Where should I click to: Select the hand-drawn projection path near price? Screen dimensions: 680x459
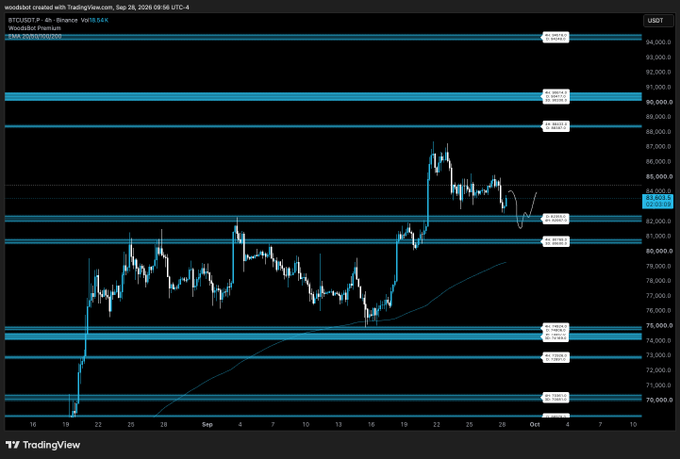pyautogui.click(x=522, y=209)
